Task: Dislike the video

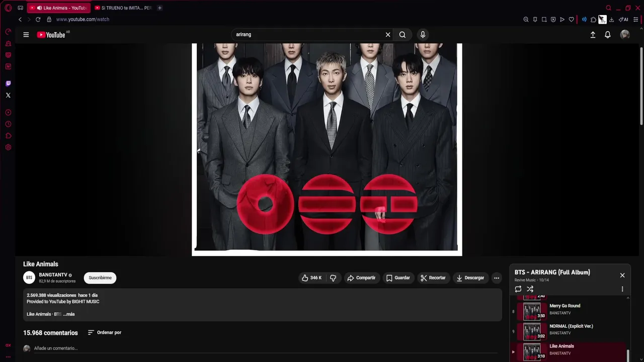Action: coord(333,278)
